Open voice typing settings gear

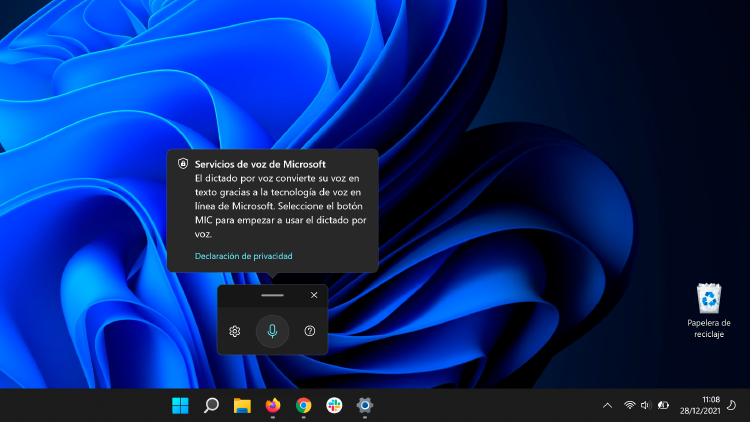pos(235,331)
